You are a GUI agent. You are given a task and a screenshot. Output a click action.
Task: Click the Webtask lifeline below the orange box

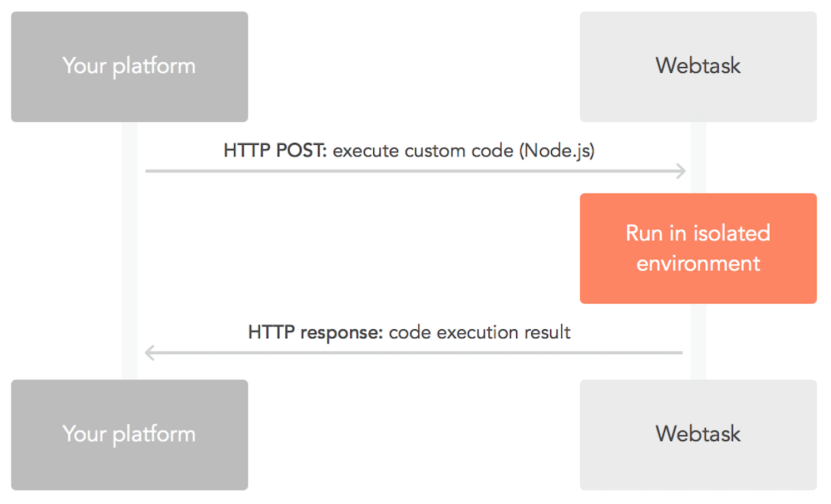tap(698, 341)
